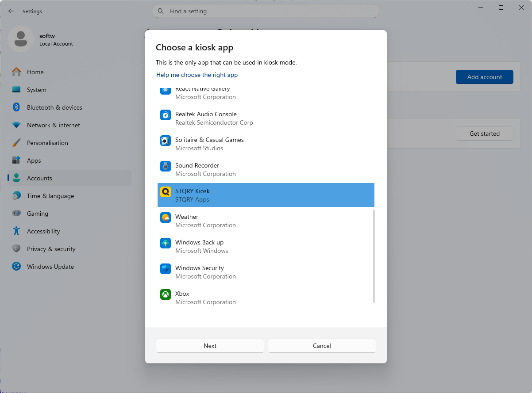Screen dimensions: 532x393
Task: Open Windows Update label
Action: click(x=50, y=267)
